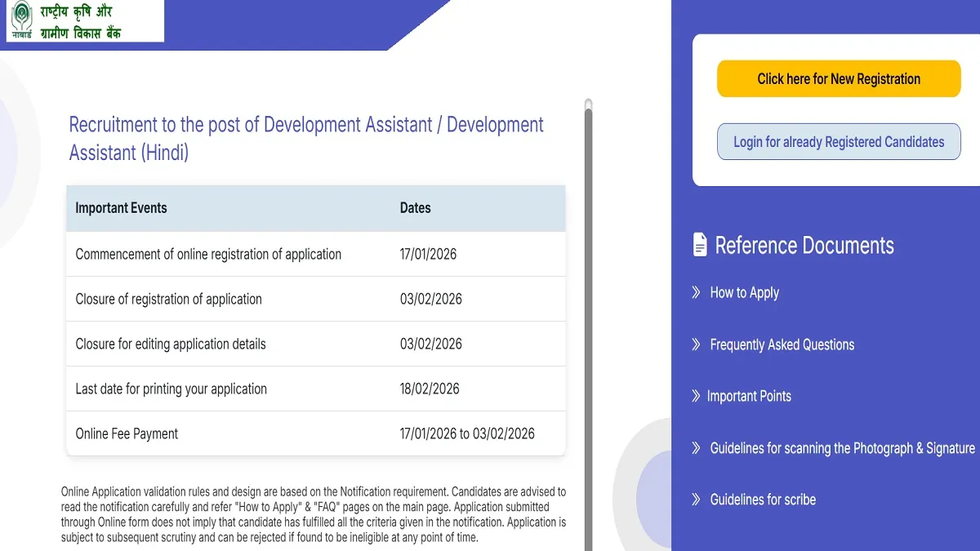Open the Guidelines for scribe link
Viewport: 980px width, 551px height.
tap(763, 500)
